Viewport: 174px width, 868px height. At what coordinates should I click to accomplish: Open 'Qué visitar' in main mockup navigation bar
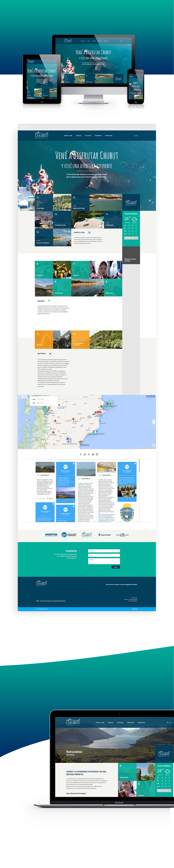point(88,135)
